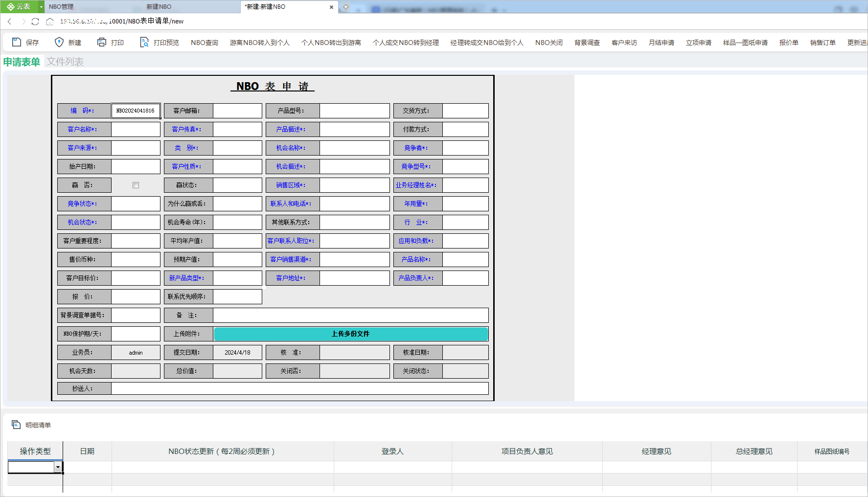The height and width of the screenshot is (497, 868).
Task: Click 个人成交NBO转到经理 toolbar item
Action: point(406,43)
